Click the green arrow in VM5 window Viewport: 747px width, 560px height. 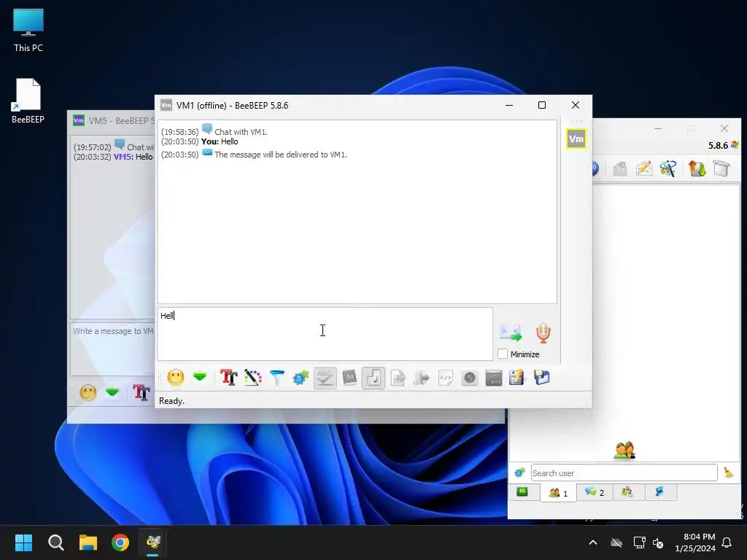tap(112, 392)
